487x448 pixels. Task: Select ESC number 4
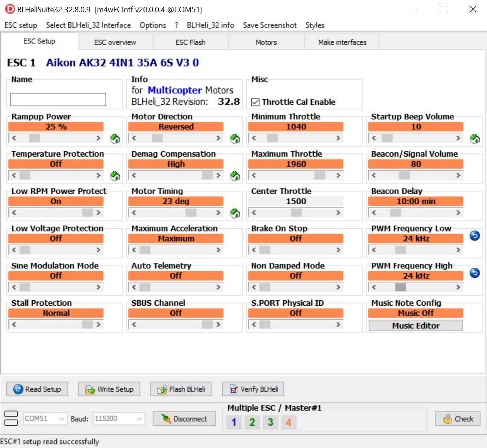pos(289,422)
